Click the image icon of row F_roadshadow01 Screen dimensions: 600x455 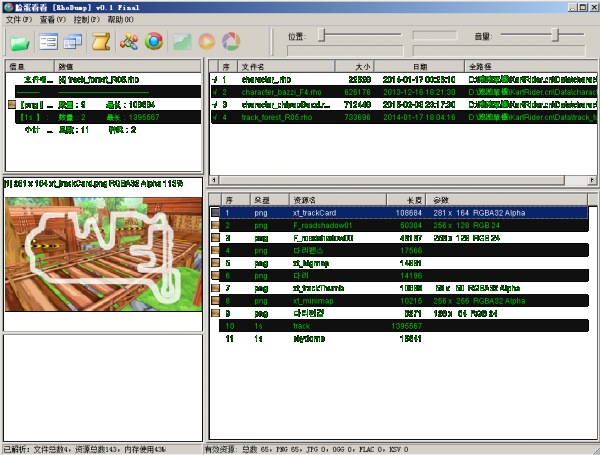click(215, 225)
